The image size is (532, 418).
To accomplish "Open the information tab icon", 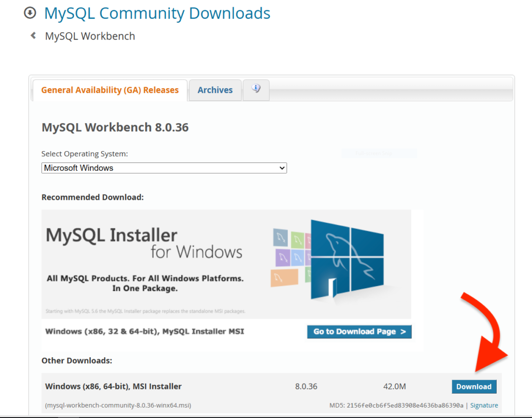I will point(256,89).
